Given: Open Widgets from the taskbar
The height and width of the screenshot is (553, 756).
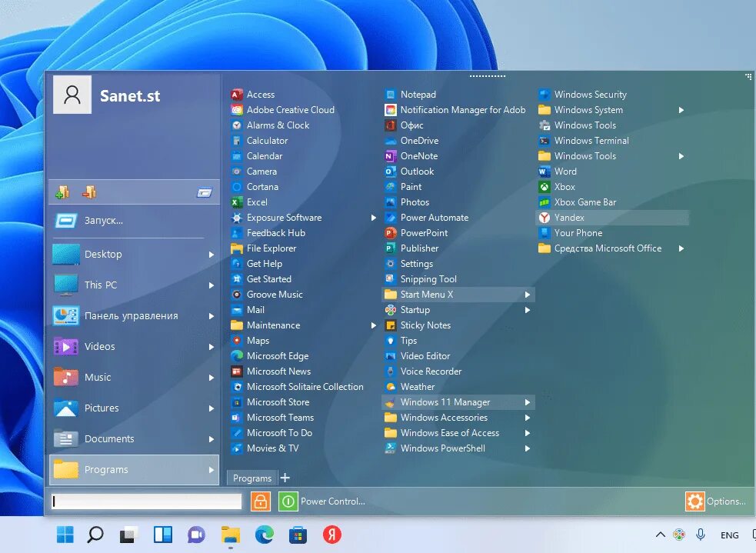Looking at the screenshot, I should (162, 535).
